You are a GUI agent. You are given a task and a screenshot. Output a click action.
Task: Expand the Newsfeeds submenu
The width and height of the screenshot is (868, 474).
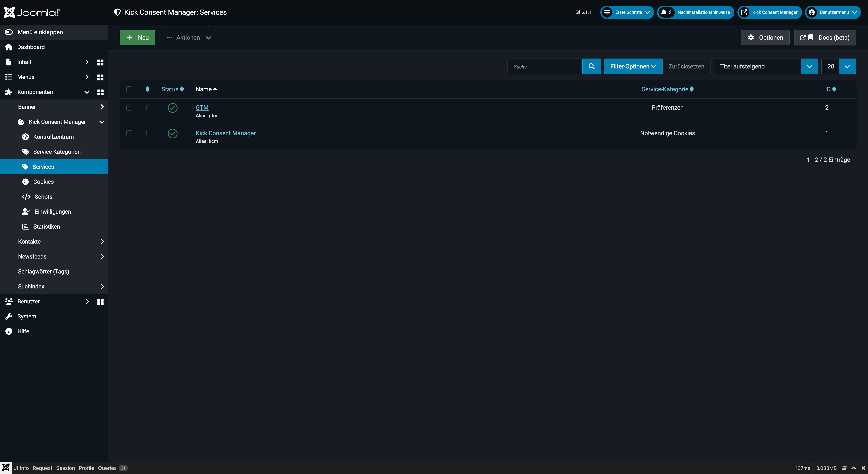tap(102, 257)
